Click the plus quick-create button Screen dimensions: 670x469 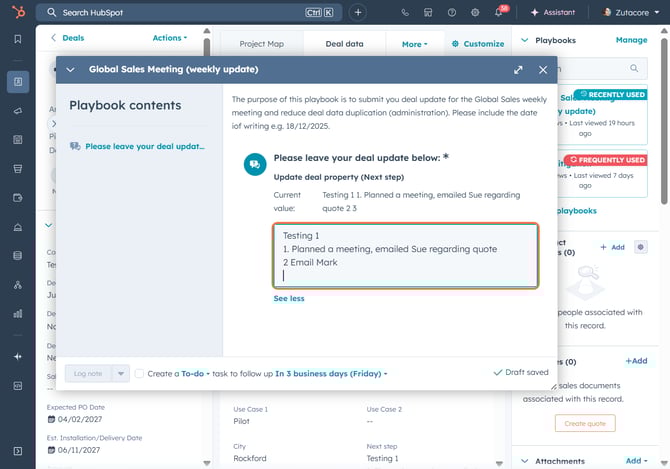(x=358, y=13)
